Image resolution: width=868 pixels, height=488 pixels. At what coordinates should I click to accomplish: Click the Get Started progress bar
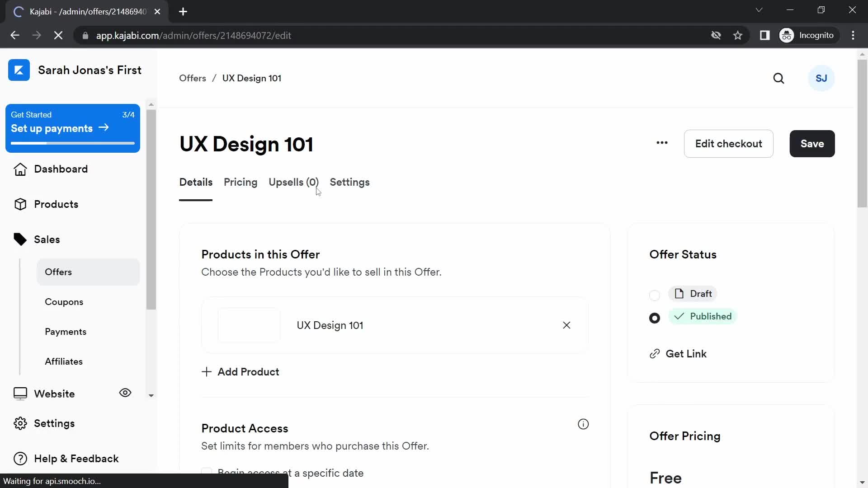coord(73,143)
